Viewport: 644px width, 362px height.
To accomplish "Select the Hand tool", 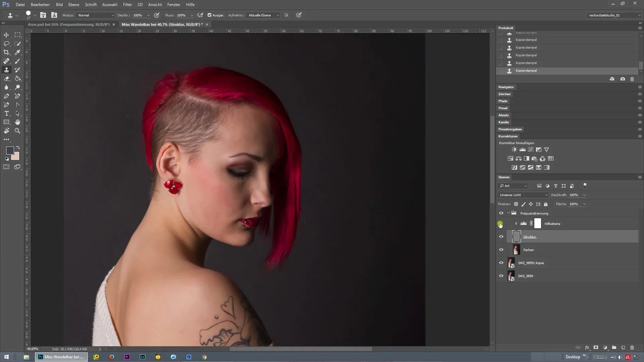I will click(x=17, y=122).
